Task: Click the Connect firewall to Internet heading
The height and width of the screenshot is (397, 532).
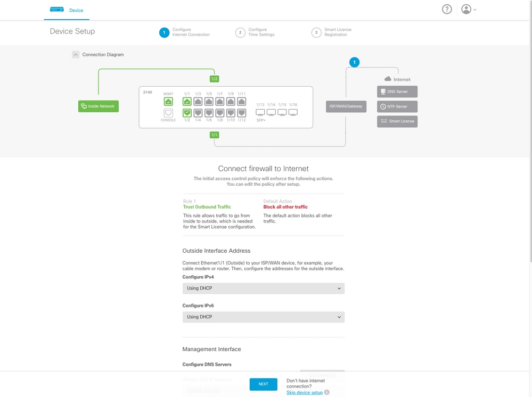Action: pos(263,169)
